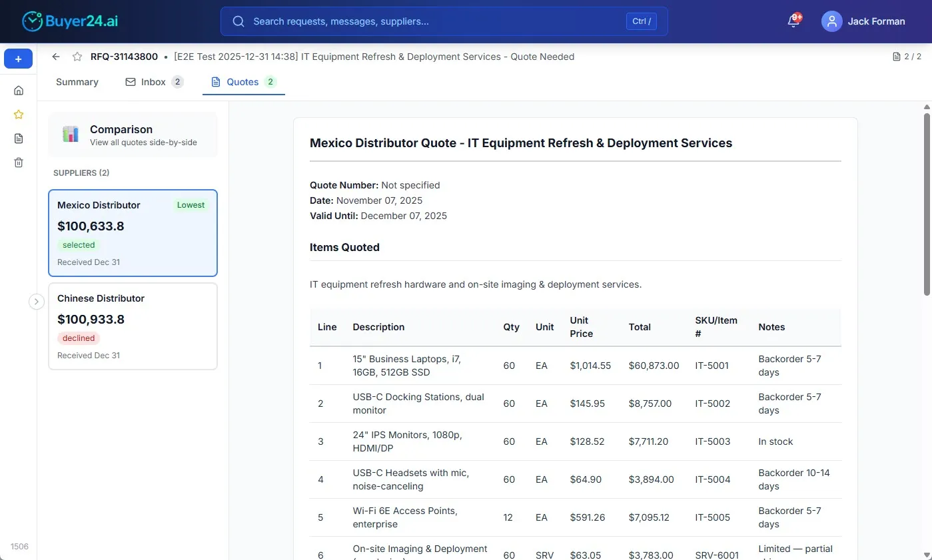This screenshot has width=932, height=560.
Task: Star the RFQ-31143800 request
Action: click(77, 57)
